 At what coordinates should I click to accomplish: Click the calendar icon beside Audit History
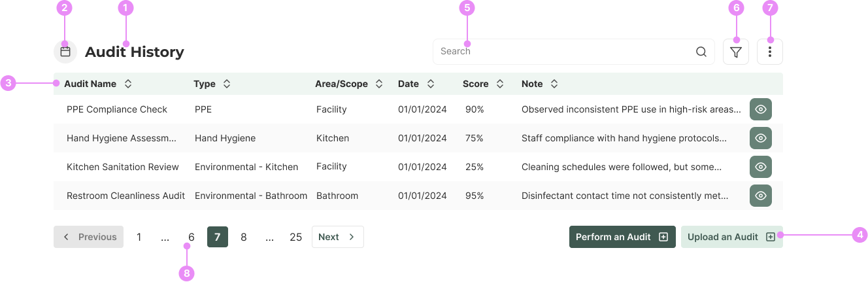click(x=65, y=52)
